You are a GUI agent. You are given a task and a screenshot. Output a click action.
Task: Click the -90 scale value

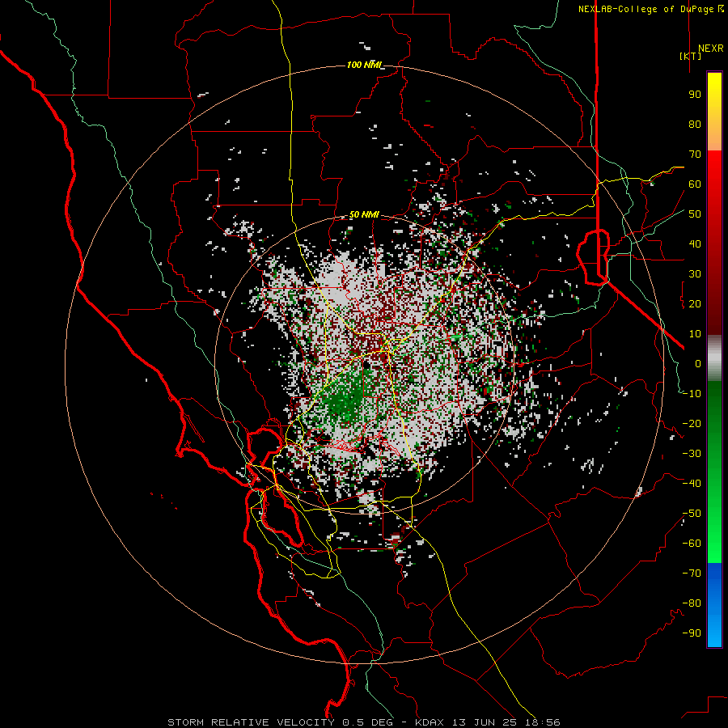(692, 633)
